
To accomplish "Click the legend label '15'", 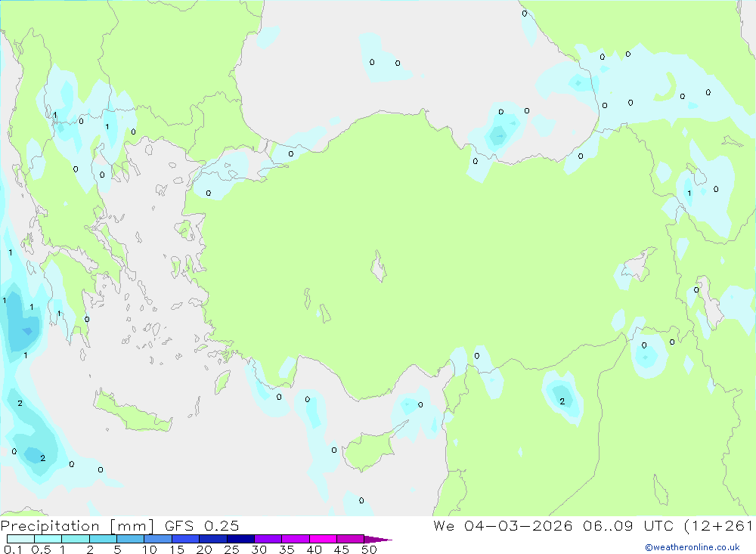I will coord(177,549).
